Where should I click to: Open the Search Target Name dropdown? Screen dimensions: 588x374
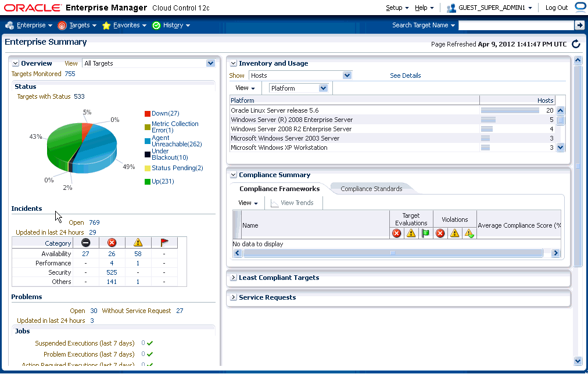(x=424, y=25)
